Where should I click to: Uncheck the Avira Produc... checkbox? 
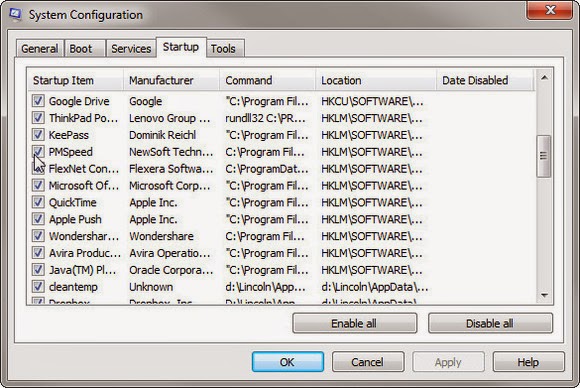[x=38, y=253]
